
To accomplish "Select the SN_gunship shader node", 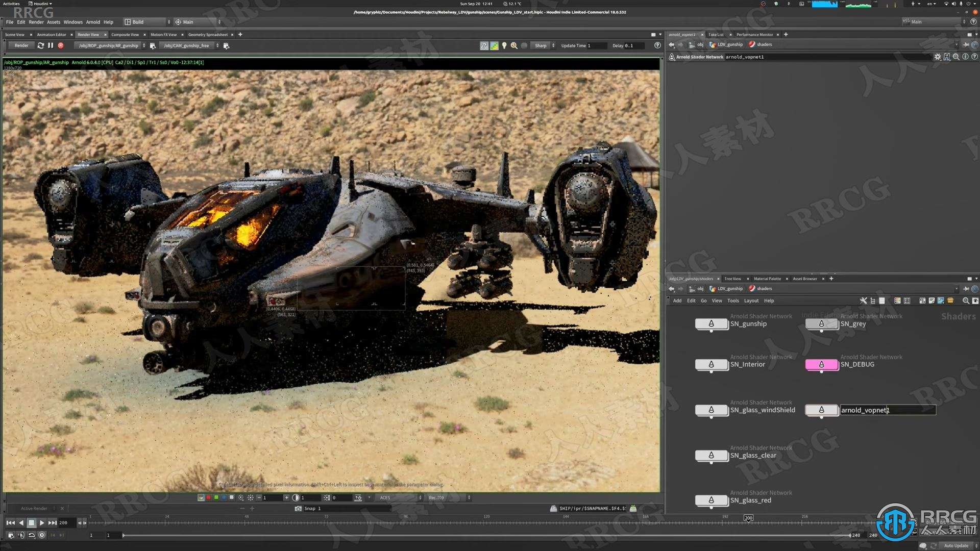I will click(712, 324).
